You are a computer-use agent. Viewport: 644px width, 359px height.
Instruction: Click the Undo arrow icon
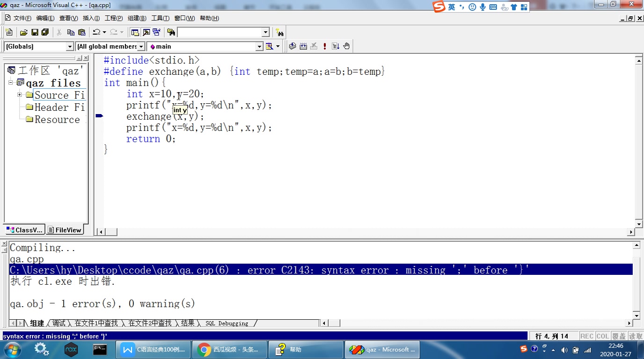(96, 32)
